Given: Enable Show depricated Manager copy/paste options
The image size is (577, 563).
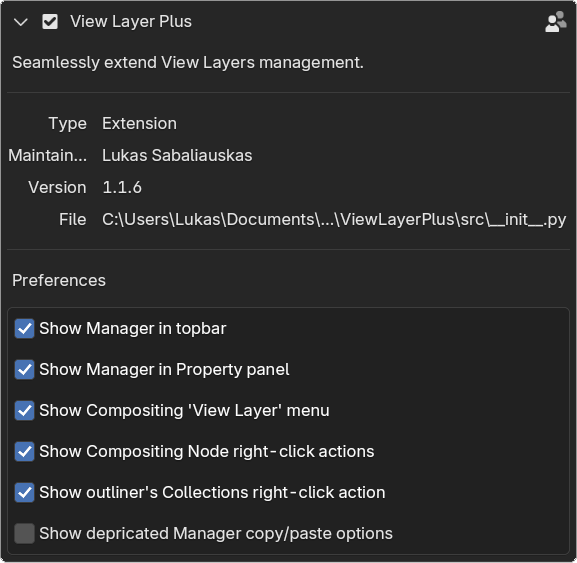Looking at the screenshot, I should click(25, 534).
